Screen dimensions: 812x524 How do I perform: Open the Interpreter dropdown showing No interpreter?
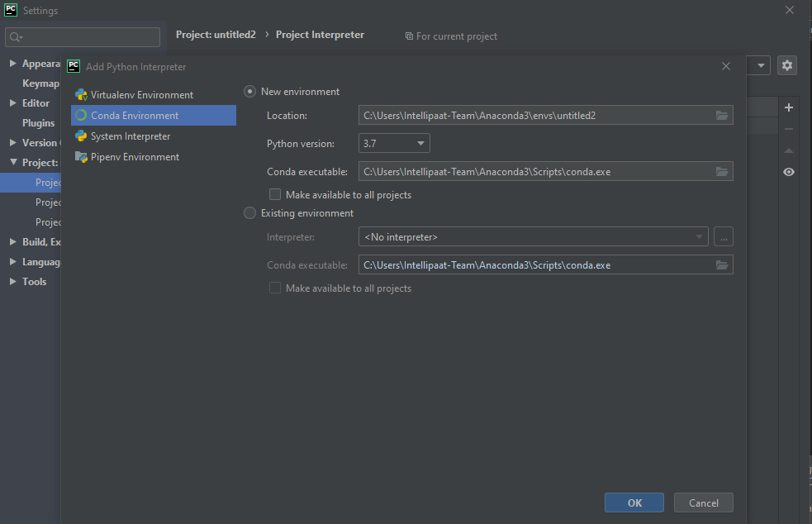[x=533, y=237]
